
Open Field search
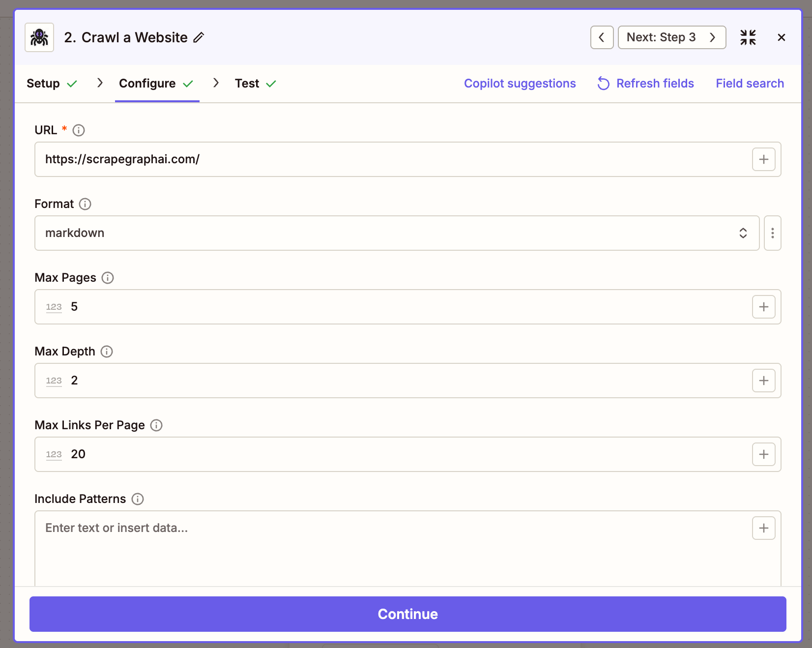(750, 84)
